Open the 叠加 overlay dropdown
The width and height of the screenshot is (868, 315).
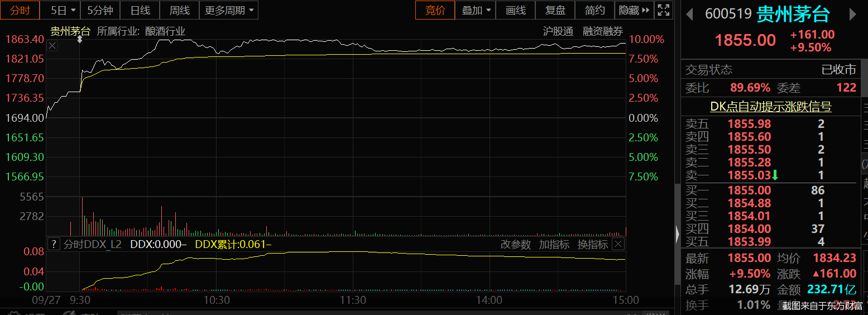point(476,10)
